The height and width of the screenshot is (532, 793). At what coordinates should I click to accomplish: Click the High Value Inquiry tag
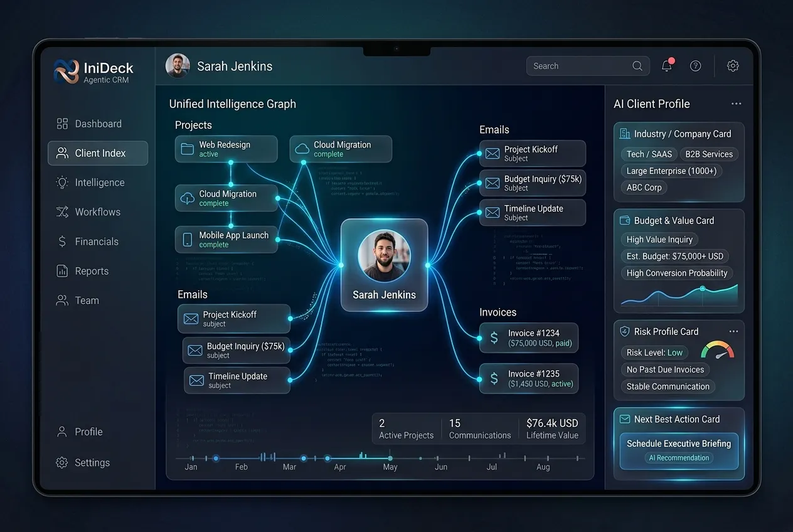pyautogui.click(x=659, y=239)
